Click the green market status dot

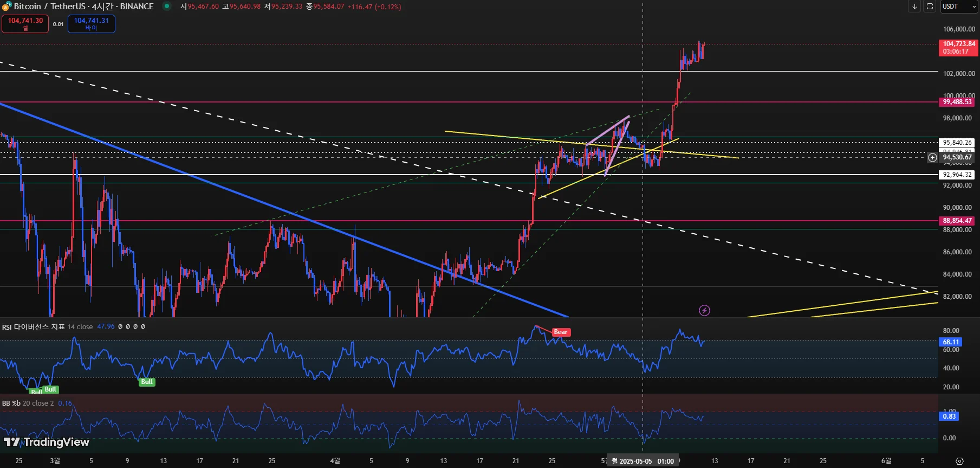pyautogui.click(x=167, y=7)
